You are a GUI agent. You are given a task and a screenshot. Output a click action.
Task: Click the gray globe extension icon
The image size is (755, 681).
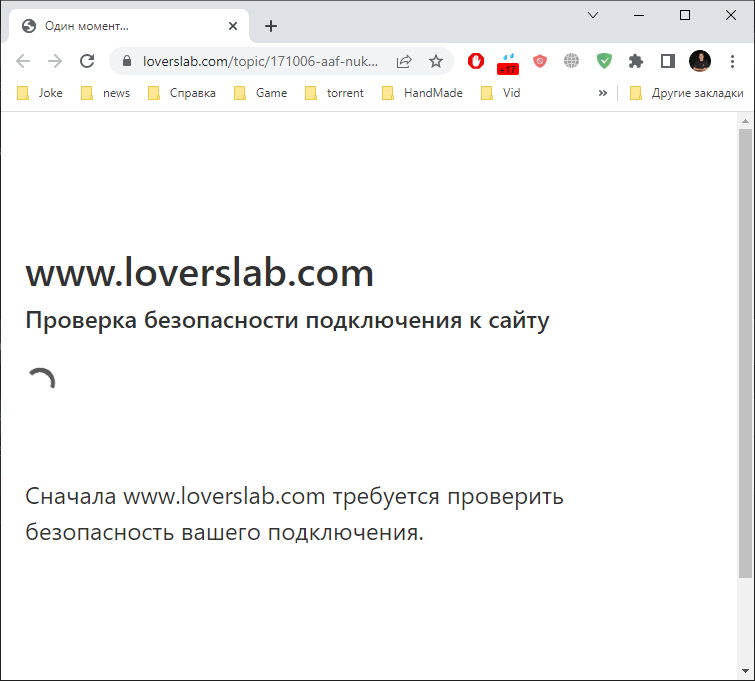[572, 61]
